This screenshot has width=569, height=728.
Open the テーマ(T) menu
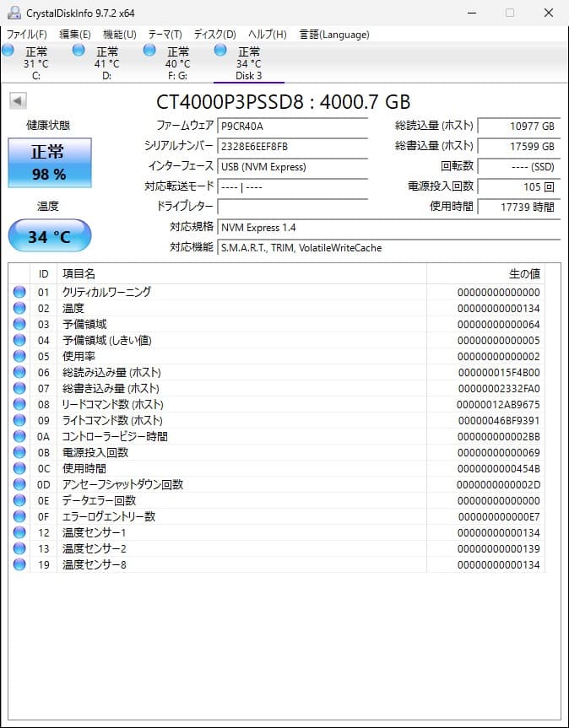(x=165, y=35)
